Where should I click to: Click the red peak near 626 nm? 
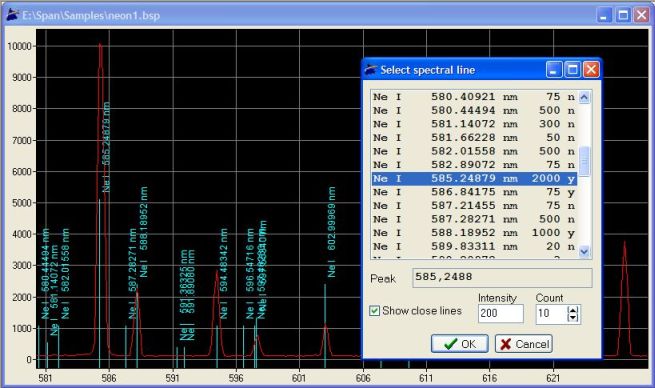(x=624, y=299)
